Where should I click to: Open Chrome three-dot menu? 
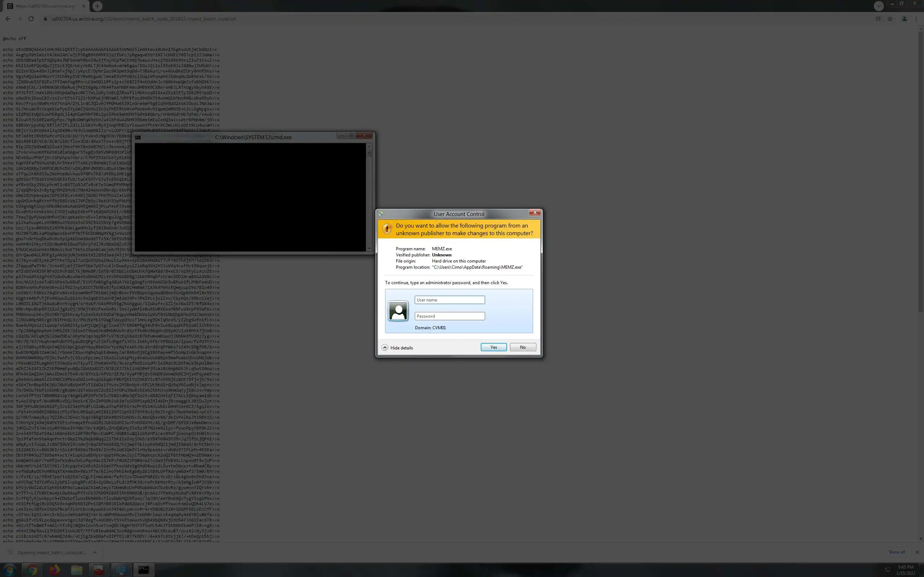[x=916, y=19]
